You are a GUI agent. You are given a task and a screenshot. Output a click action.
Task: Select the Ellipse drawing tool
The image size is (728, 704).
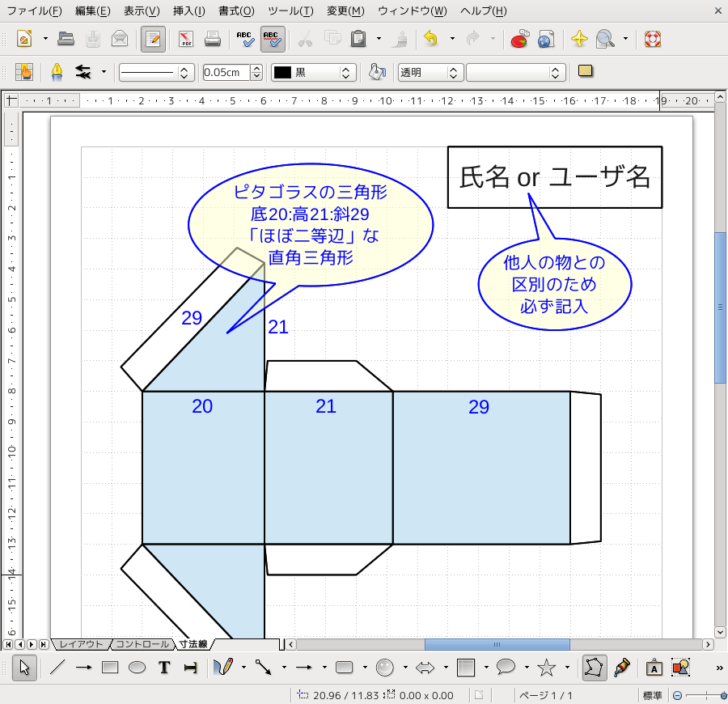point(138,668)
